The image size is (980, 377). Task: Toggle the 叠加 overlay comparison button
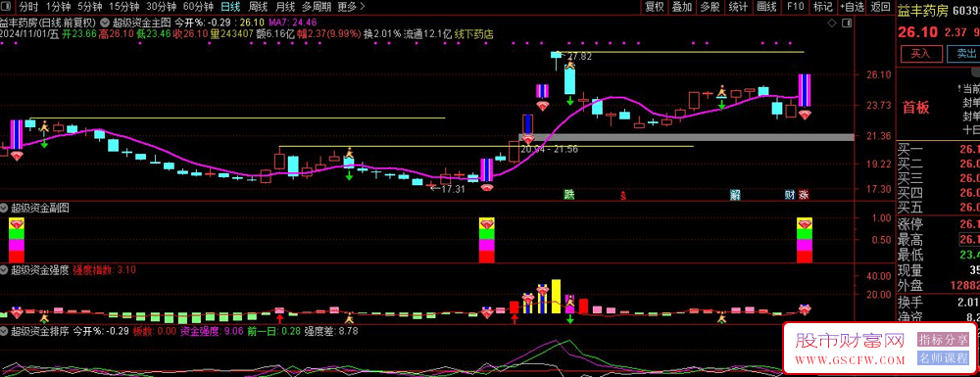[682, 7]
